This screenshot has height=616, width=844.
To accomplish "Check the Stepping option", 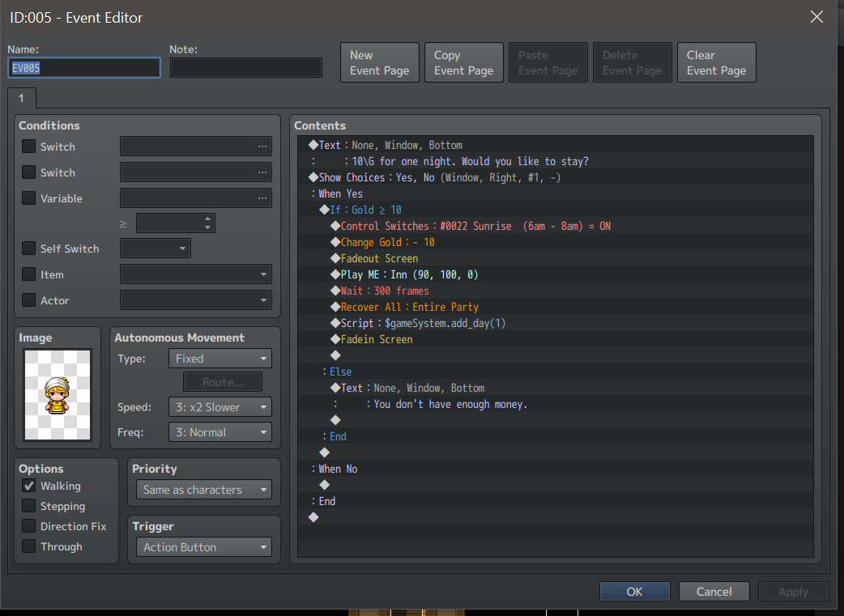I will (28, 506).
